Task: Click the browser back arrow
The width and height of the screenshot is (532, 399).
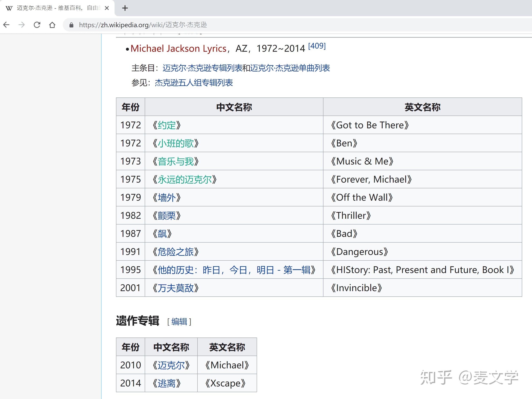Action: pyautogui.click(x=7, y=25)
